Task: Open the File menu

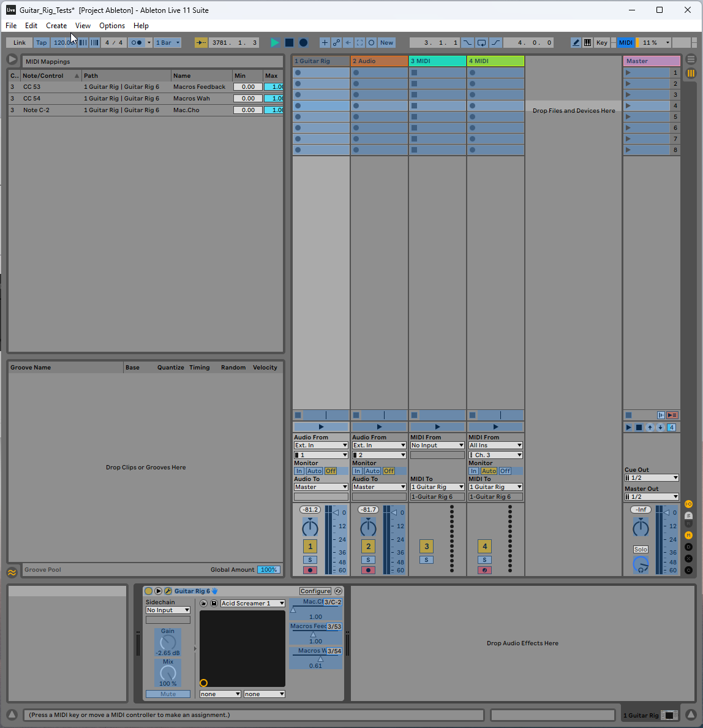Action: [x=11, y=26]
